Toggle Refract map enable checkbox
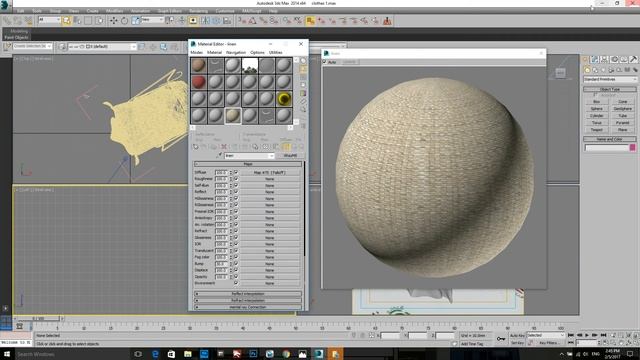The height and width of the screenshot is (360, 640). (236, 231)
